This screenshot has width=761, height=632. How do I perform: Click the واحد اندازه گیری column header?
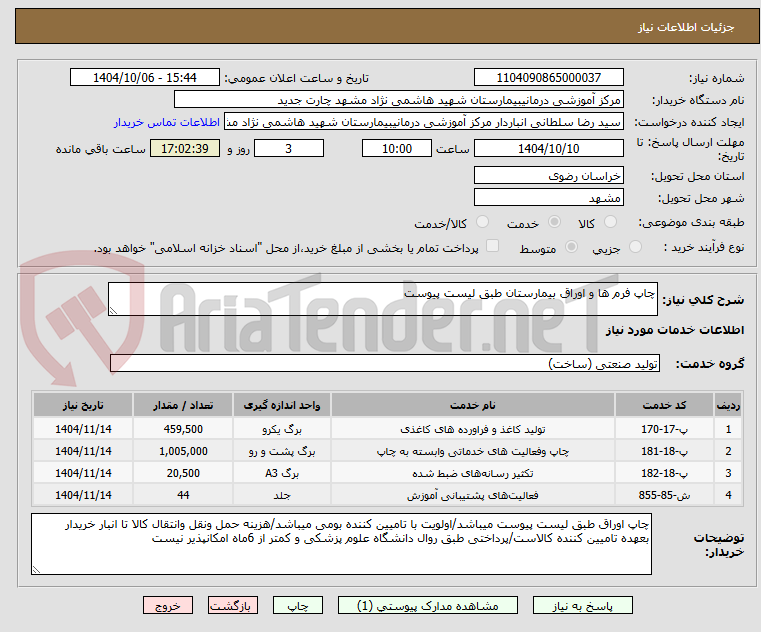click(282, 405)
